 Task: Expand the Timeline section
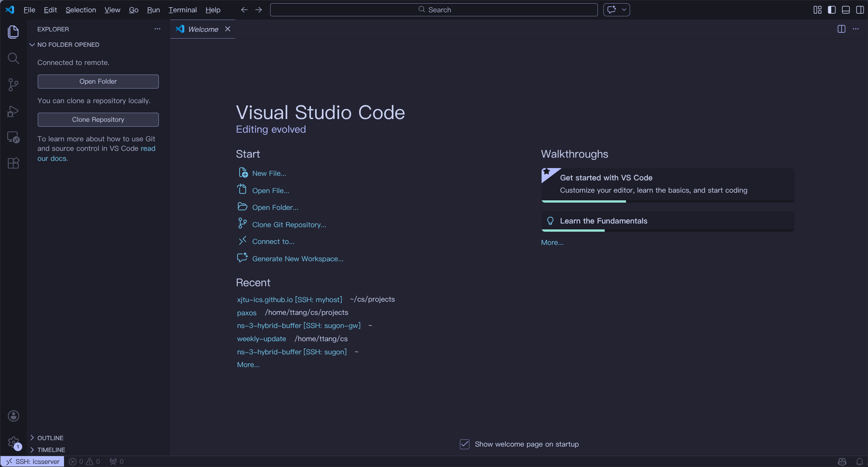point(51,450)
